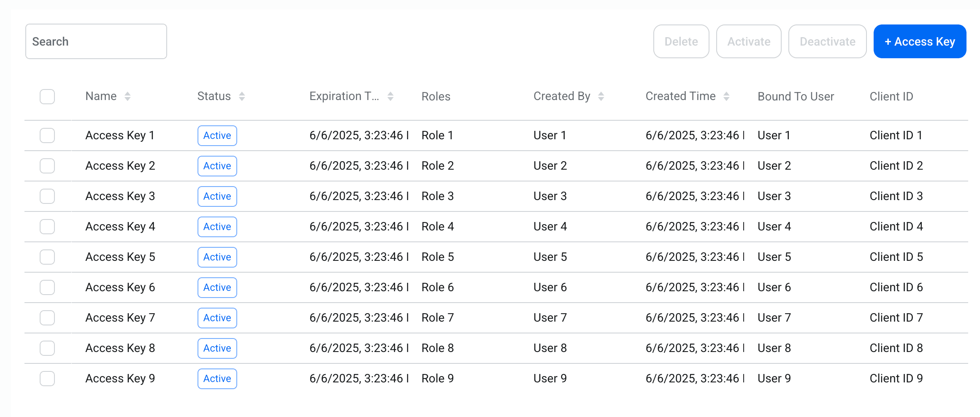Click the Delete button
The image size is (980, 417).
coord(681,41)
